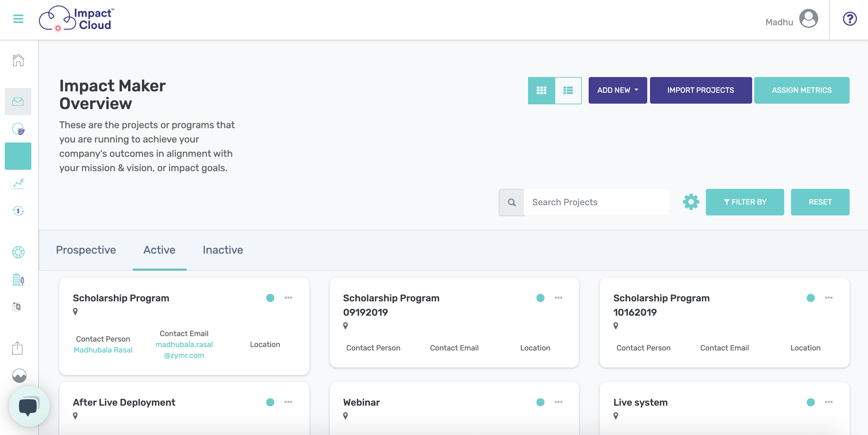Click status dot on Scholarship Program 09192019
Screen dimensions: 868x435
[540, 298]
